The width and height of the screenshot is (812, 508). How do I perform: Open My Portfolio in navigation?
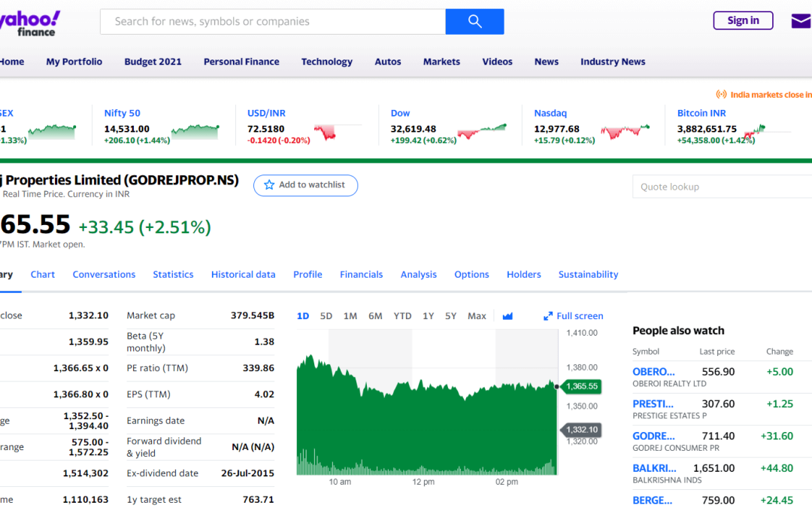[x=74, y=62]
